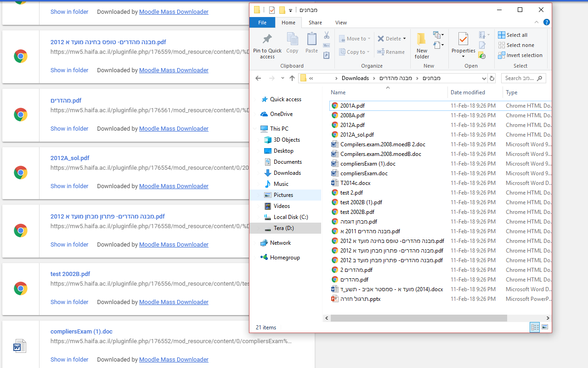588x368 pixels.
Task: Select Tera (D:) drive in navigation pane
Action: [x=283, y=228]
